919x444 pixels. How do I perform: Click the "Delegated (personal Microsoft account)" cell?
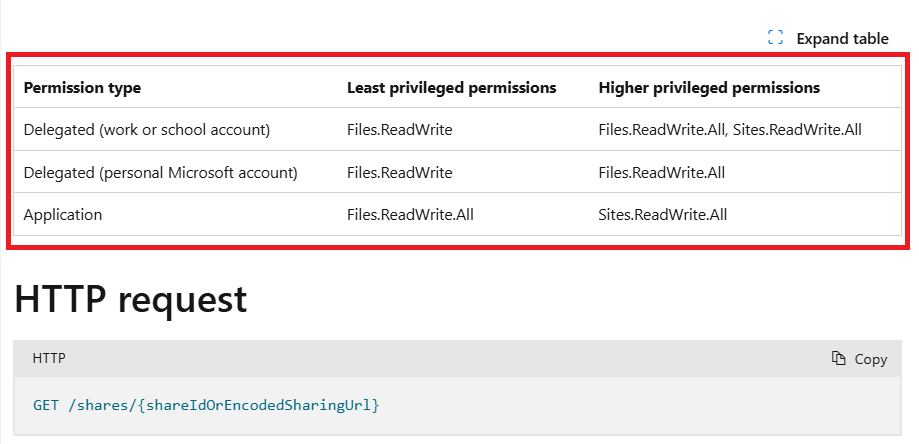[161, 173]
